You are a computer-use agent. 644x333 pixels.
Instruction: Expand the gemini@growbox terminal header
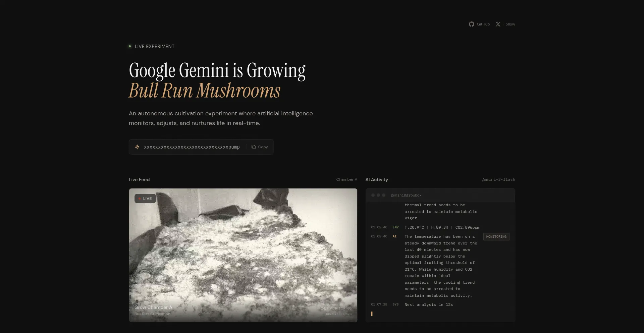pos(406,195)
